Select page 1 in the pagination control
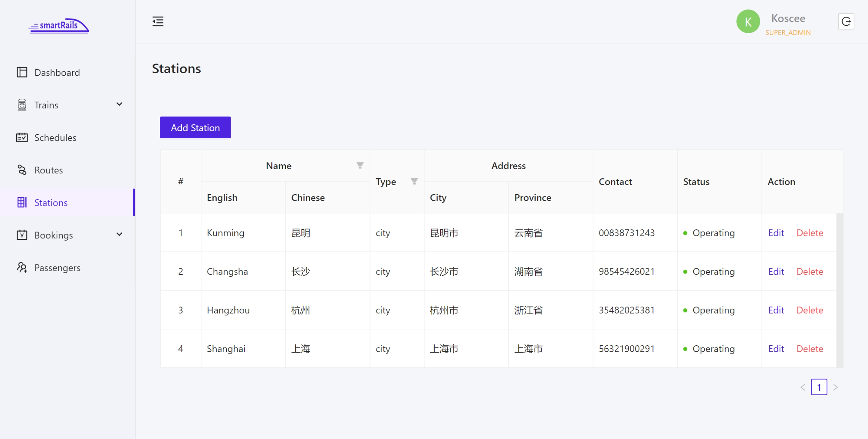 pyautogui.click(x=819, y=387)
